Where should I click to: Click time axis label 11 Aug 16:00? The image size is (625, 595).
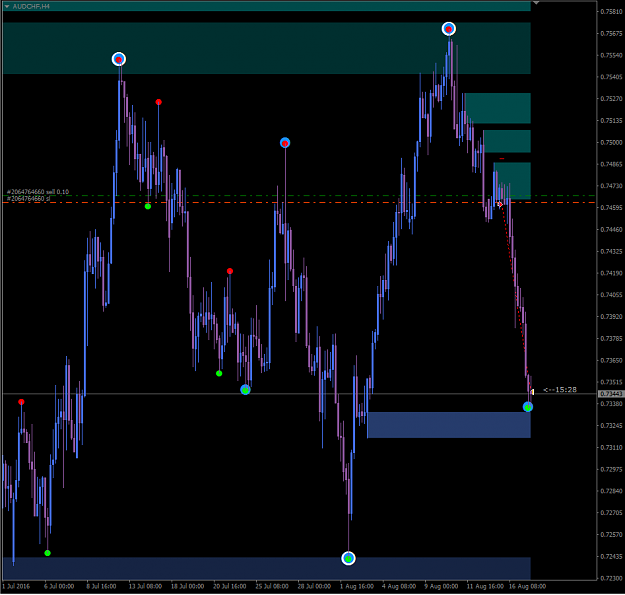coord(485,587)
